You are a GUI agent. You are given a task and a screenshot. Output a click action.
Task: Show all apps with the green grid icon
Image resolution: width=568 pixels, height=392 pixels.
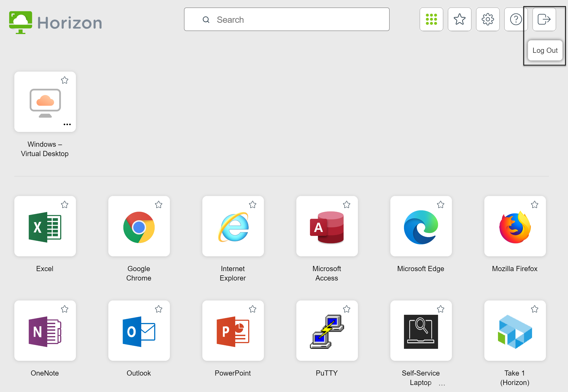coord(431,19)
